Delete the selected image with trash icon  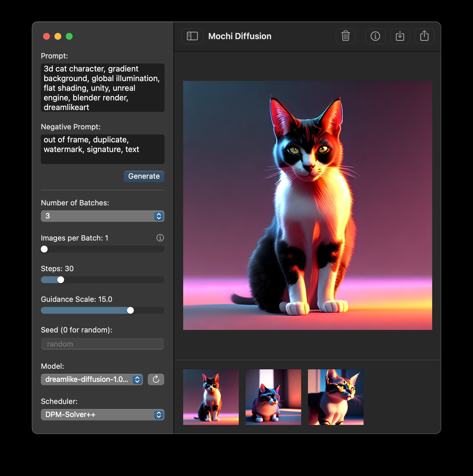tap(345, 36)
